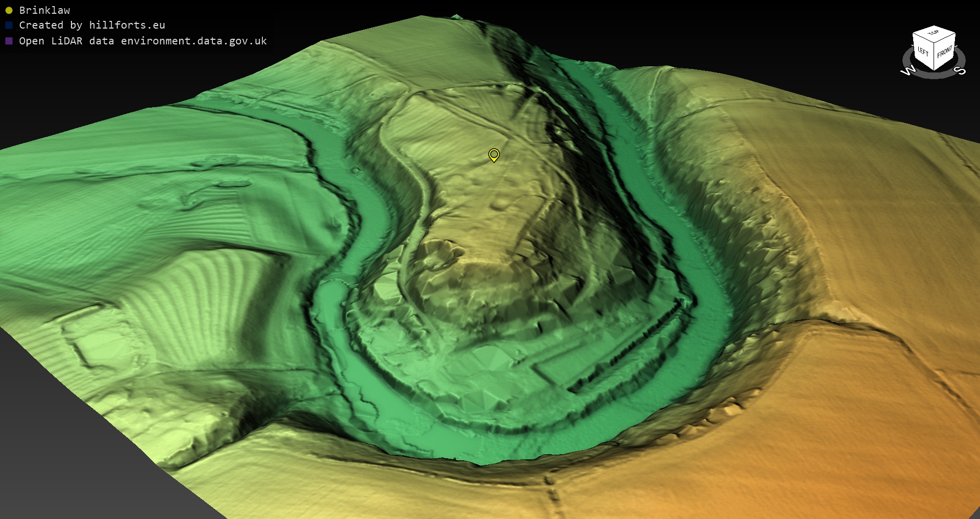Select the yellow location pin on the terrain

(494, 154)
